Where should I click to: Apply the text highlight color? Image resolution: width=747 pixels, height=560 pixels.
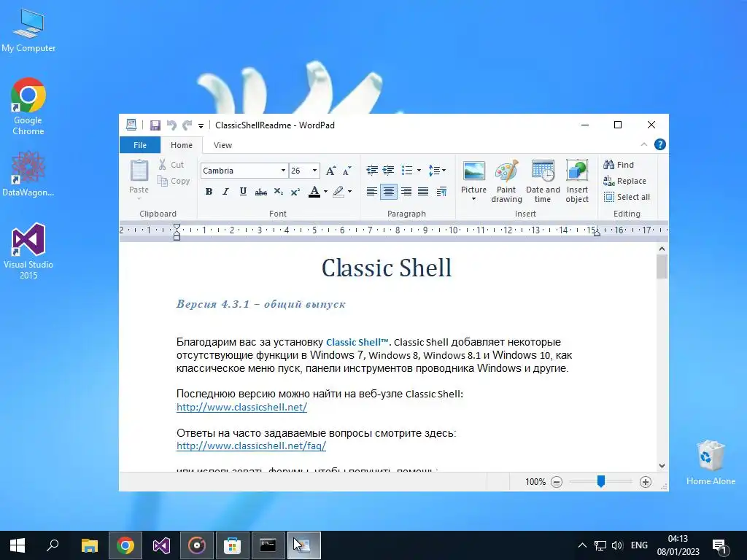pyautogui.click(x=338, y=192)
